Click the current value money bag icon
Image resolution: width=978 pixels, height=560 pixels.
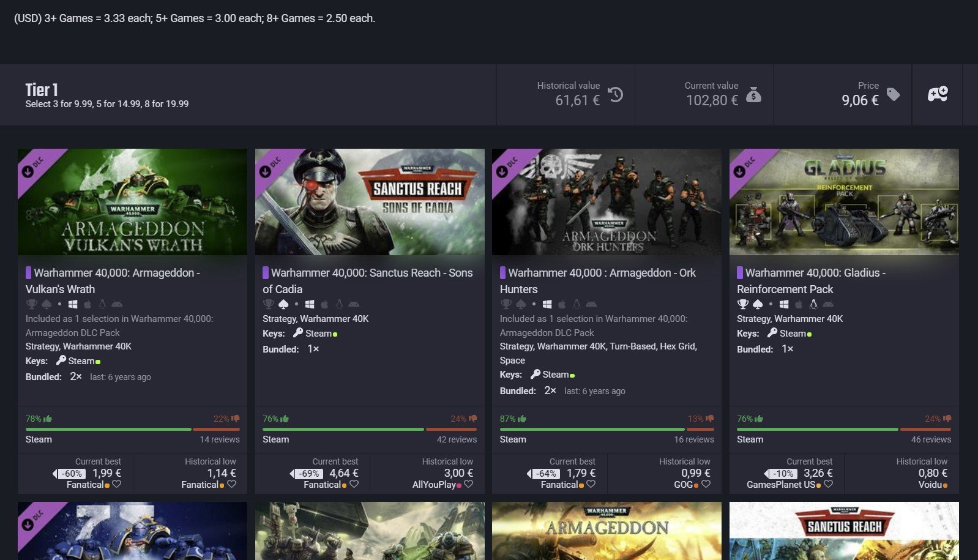(754, 94)
